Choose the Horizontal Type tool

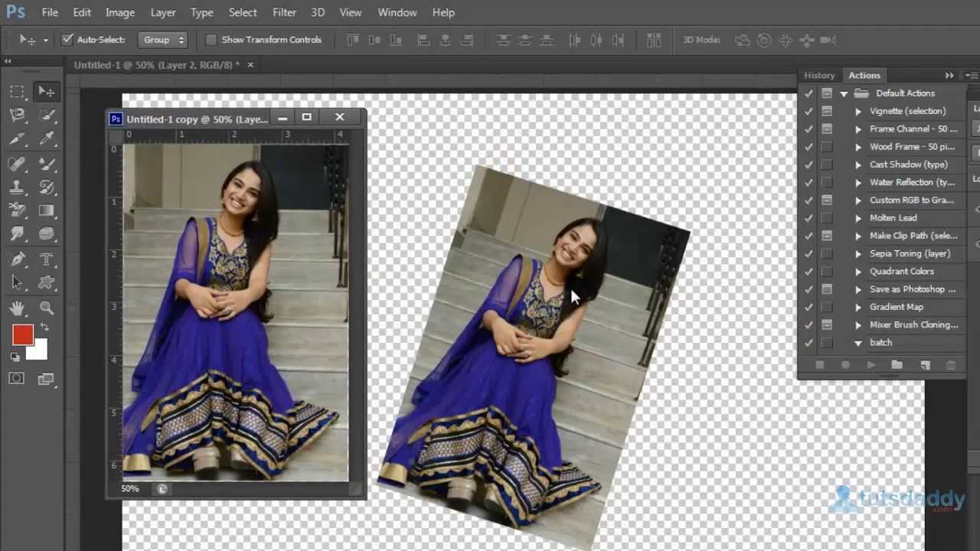coord(47,259)
